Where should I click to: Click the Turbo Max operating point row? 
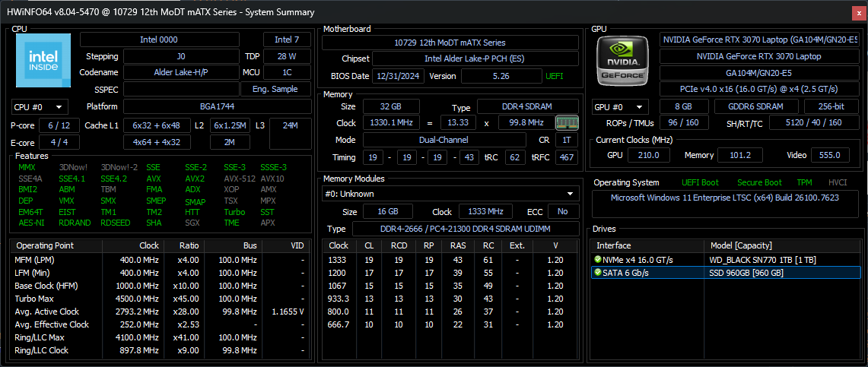tap(161, 299)
